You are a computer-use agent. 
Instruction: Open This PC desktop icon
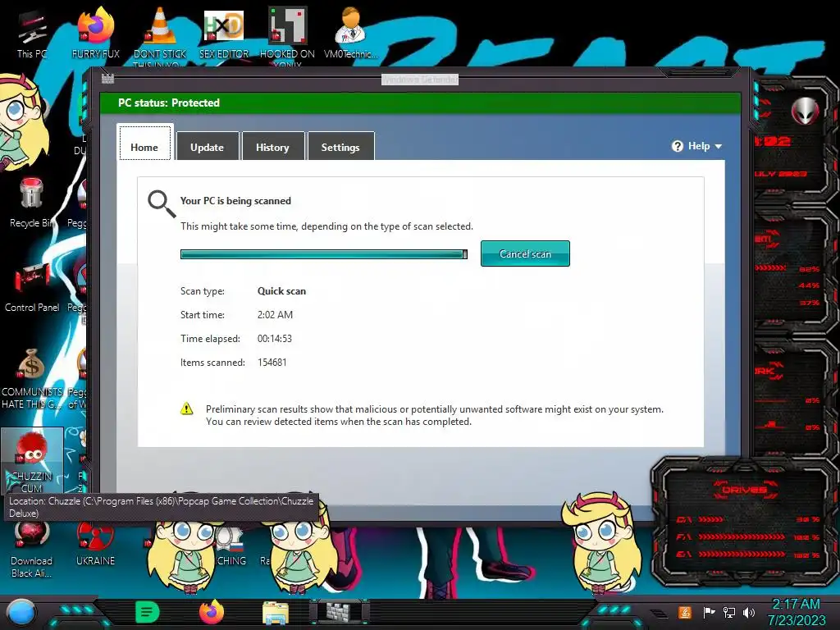coord(32,34)
